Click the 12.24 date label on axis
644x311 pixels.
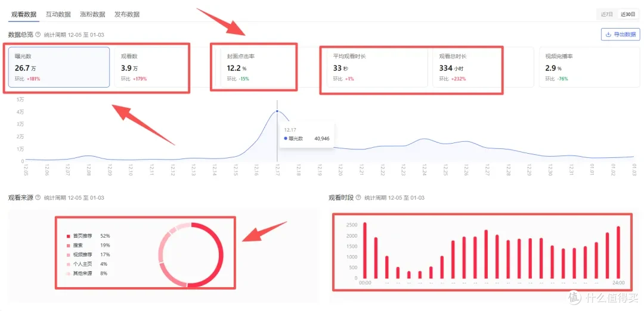[x=425, y=169]
